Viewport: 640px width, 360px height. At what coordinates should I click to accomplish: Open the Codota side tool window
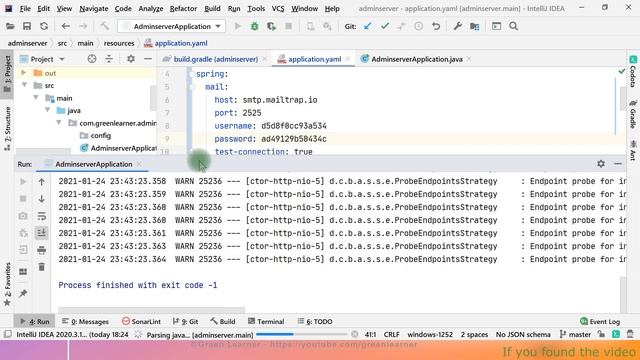click(x=633, y=72)
